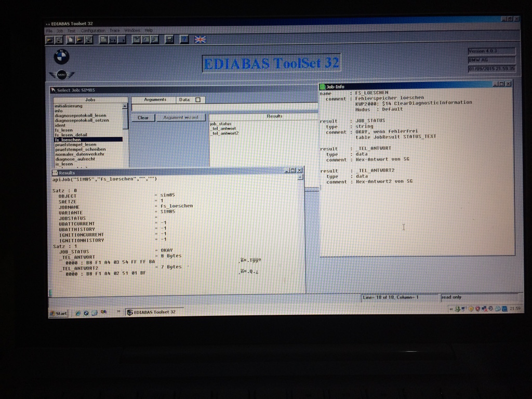Click the Clear button
532x399 pixels.
(143, 118)
